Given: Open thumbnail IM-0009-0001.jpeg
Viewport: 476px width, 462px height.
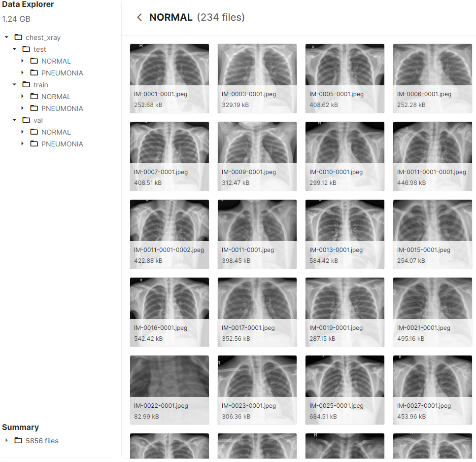Looking at the screenshot, I should coord(257,156).
